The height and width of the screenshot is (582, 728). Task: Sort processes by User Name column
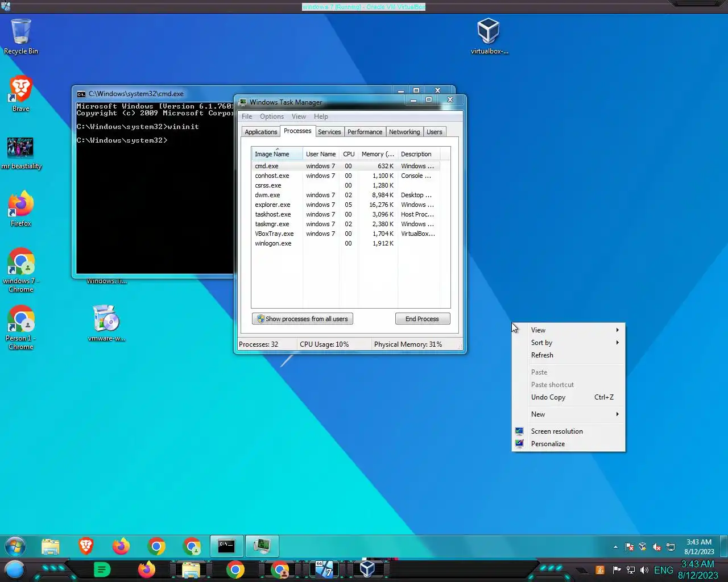[x=321, y=154]
